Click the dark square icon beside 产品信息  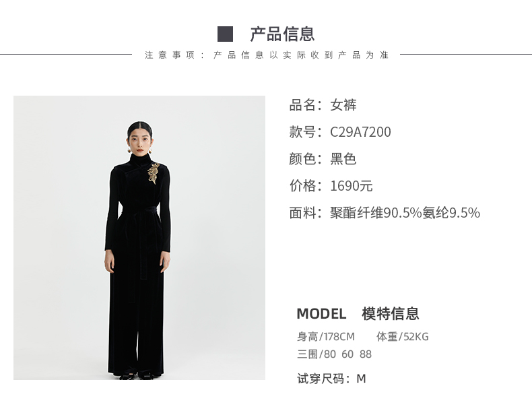click(225, 34)
